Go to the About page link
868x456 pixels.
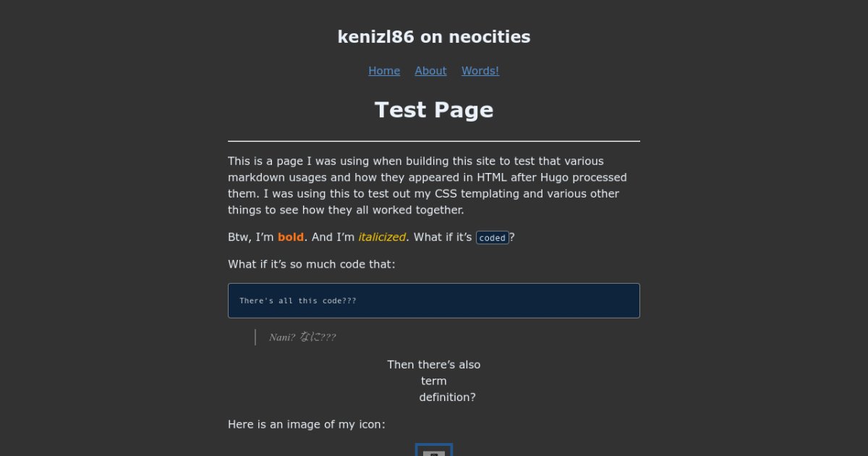coord(430,71)
